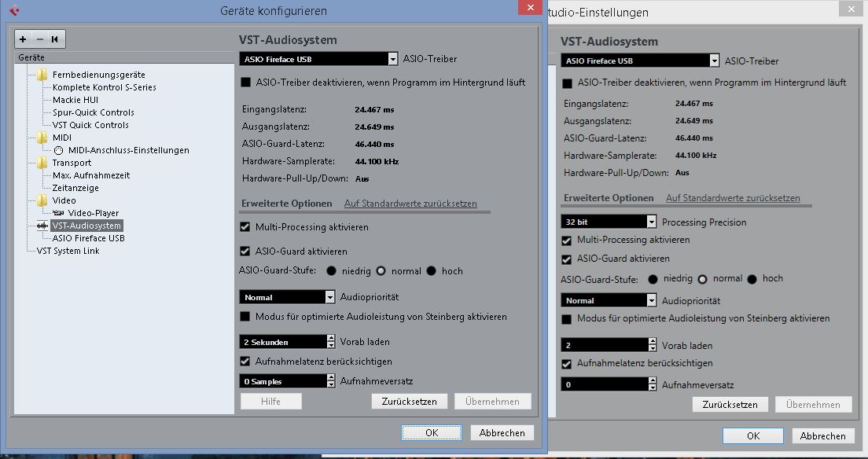Toggle ASIO-Treiber deaktivieren checkbox in Geräte konfigurieren
868x459 pixels.
245,83
